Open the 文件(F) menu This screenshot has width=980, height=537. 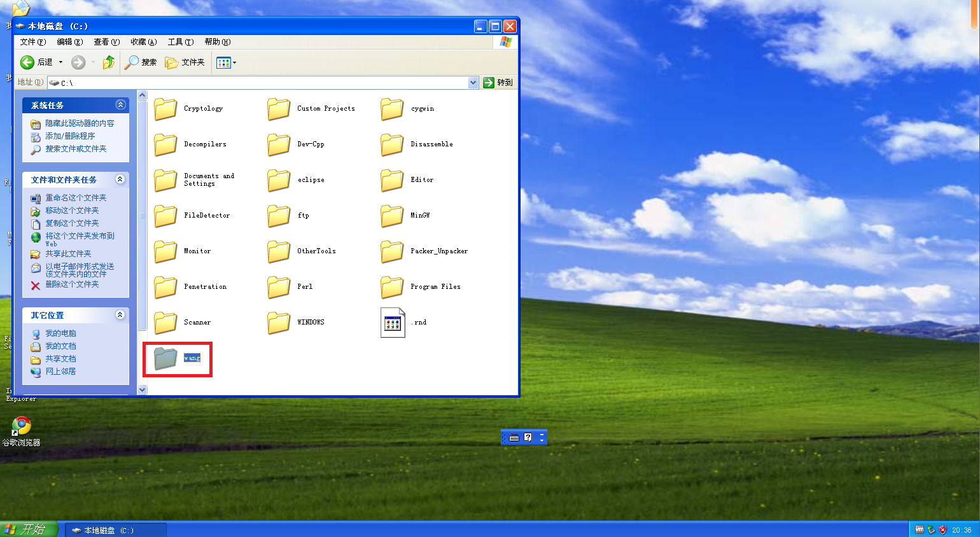pyautogui.click(x=32, y=42)
